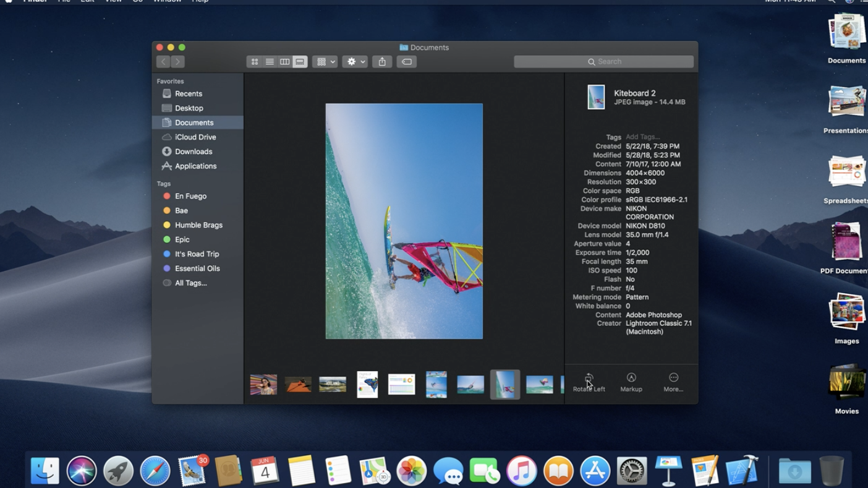Open System Preferences from the Dock
Screen dimensions: 868x488
tap(631, 471)
